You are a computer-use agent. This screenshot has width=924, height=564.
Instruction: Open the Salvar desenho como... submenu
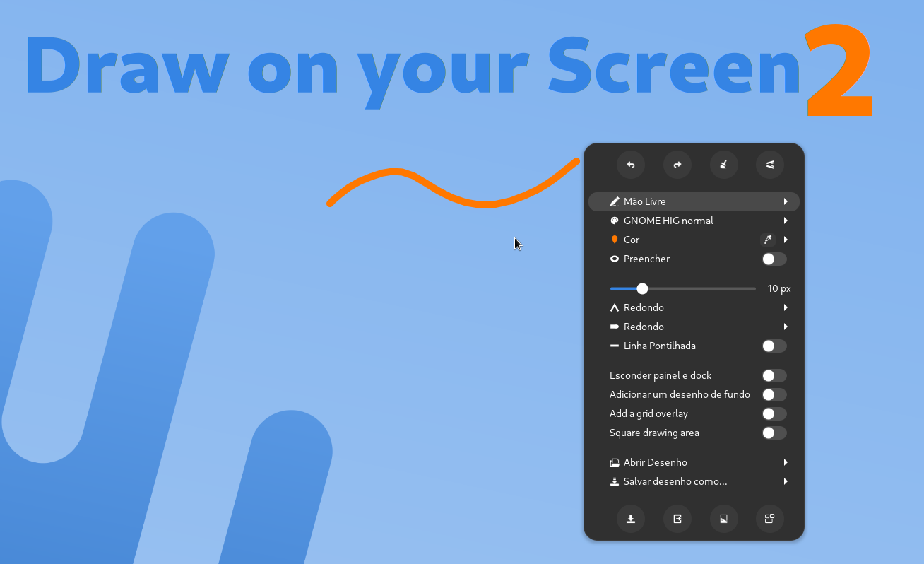tap(694, 481)
